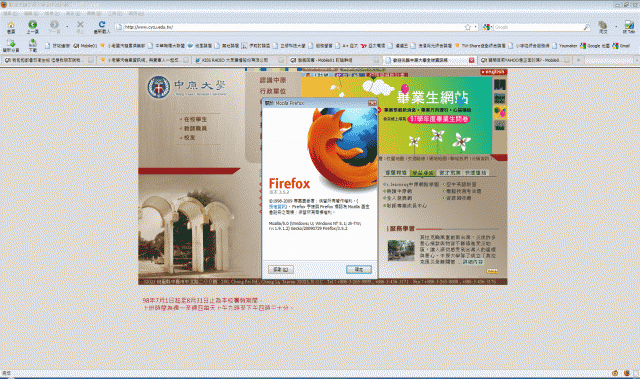Viewport: 640px width, 379px height.
Task: Open the Youmaker bookmark
Action: point(564,46)
